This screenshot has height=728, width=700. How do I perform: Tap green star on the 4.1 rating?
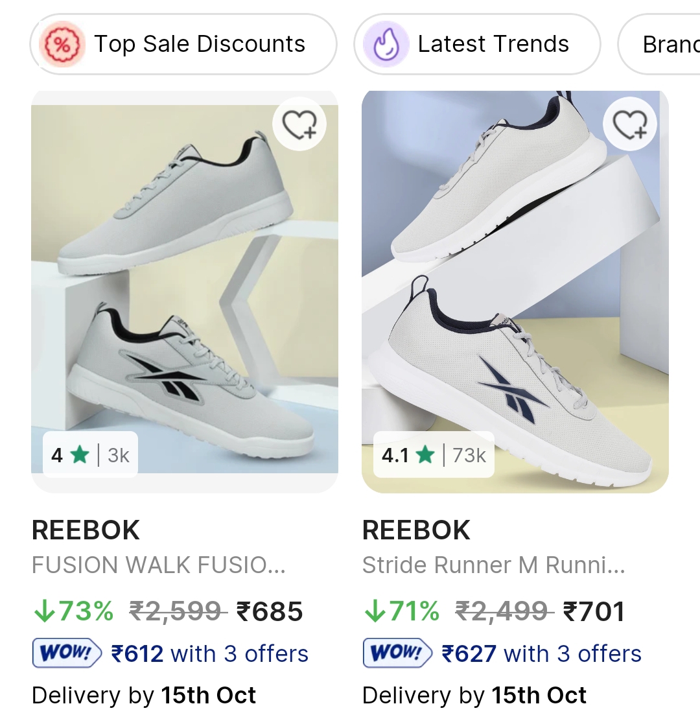[x=426, y=455]
